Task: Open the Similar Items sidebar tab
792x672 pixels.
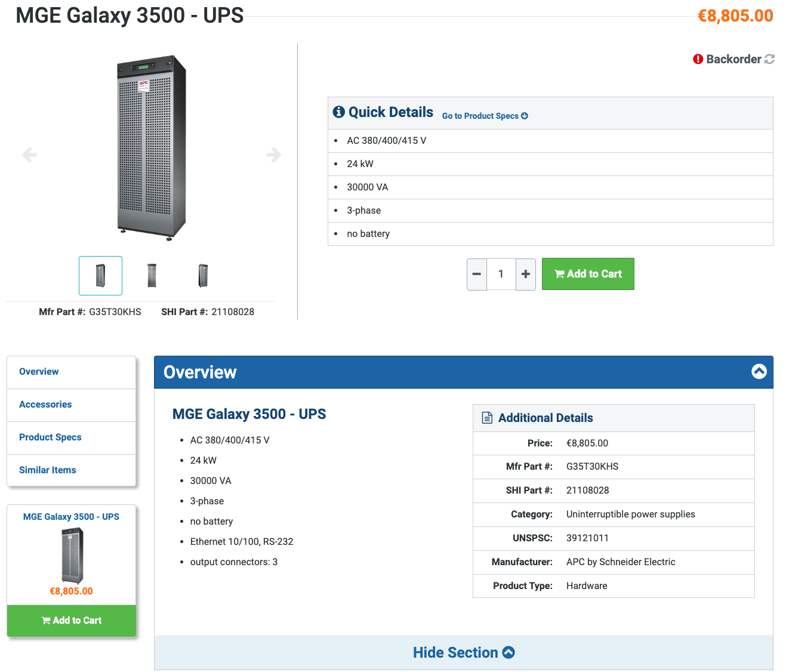Action: click(72, 470)
